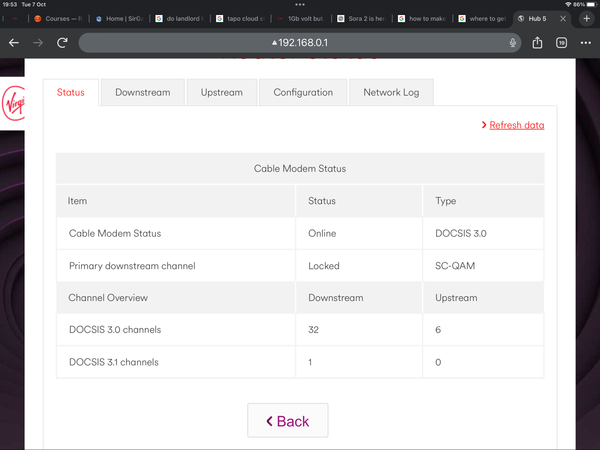Switch to the tapo cloud browser tab
Image resolution: width=600 pixels, height=450 pixels.
tap(243, 18)
